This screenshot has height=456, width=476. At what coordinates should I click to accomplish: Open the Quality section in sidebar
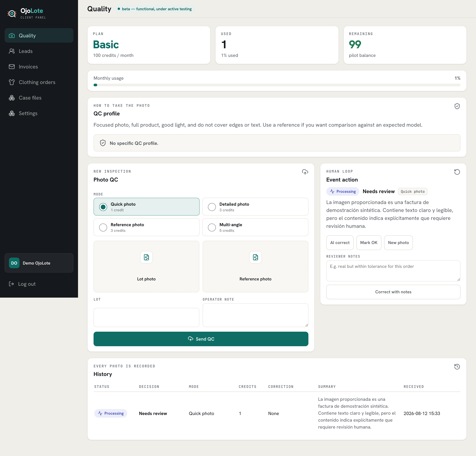coord(39,36)
